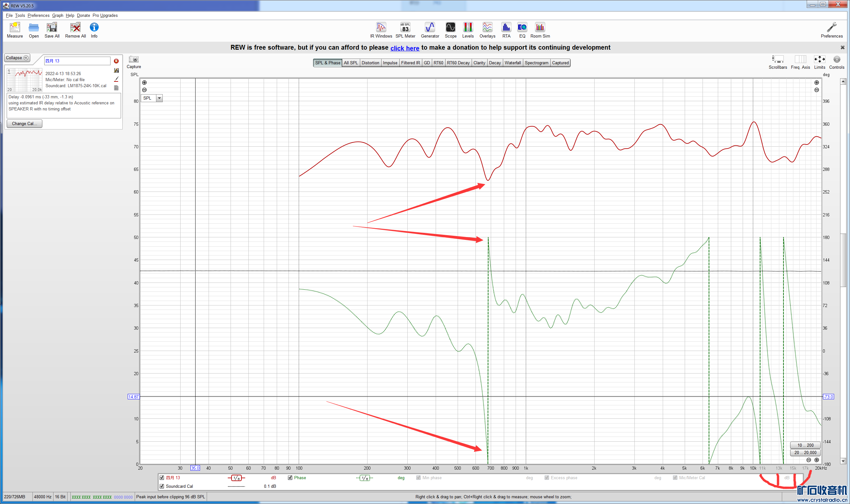This screenshot has width=850, height=504.
Task: Open the Graph menu
Action: tap(57, 15)
